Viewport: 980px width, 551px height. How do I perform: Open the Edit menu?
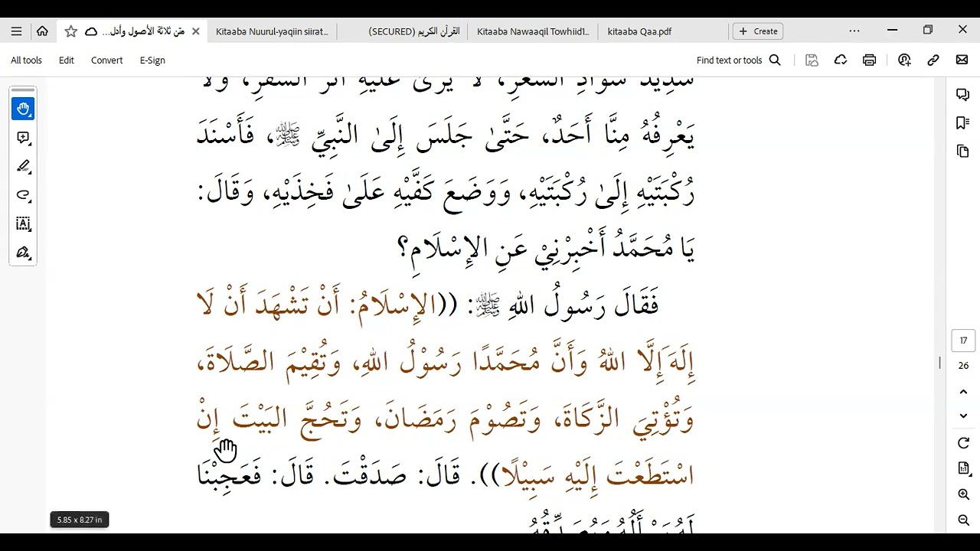coord(67,60)
